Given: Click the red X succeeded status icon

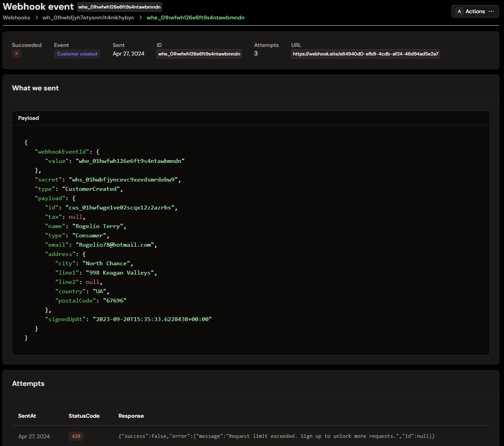Looking at the screenshot, I should coord(17,54).
